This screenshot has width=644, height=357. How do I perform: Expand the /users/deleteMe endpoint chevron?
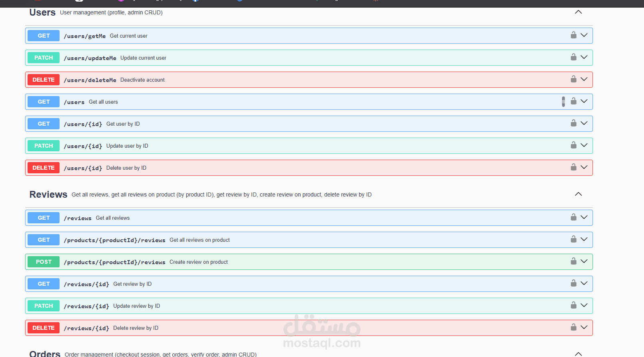pyautogui.click(x=584, y=79)
